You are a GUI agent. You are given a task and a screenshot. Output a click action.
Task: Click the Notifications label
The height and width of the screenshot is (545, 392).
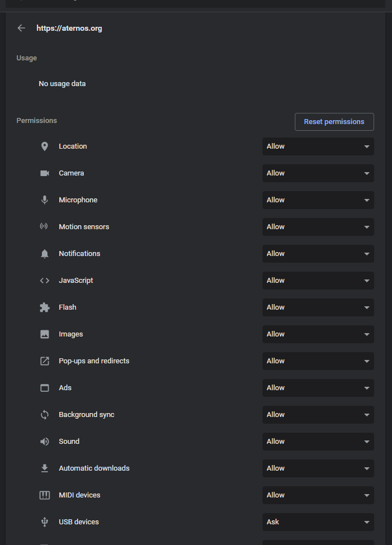pos(79,254)
